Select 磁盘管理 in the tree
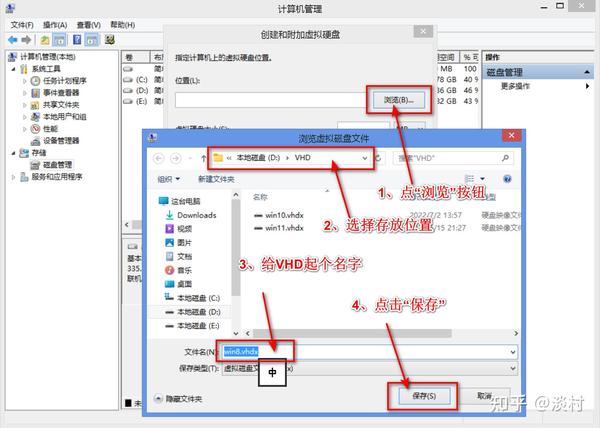This screenshot has width=600, height=428. [x=57, y=164]
